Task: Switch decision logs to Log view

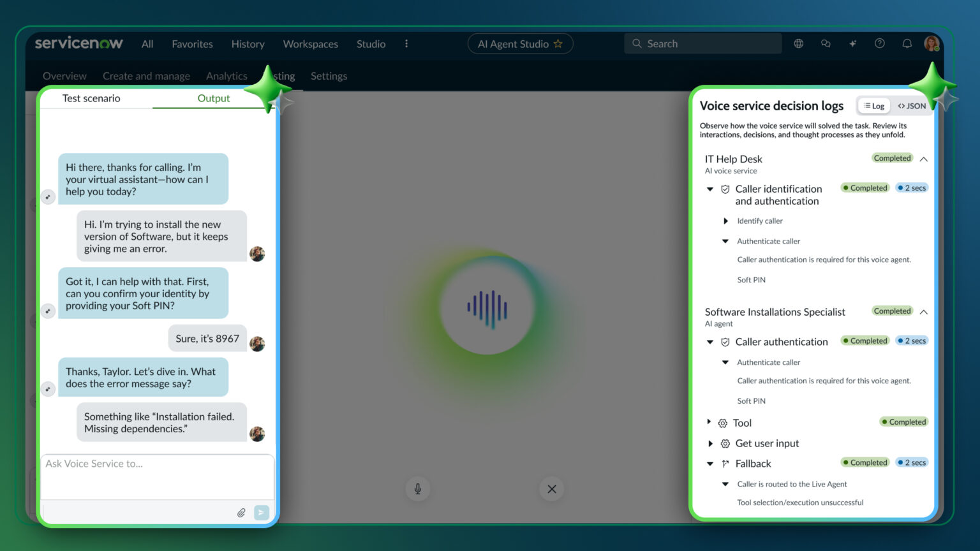Action: click(873, 105)
